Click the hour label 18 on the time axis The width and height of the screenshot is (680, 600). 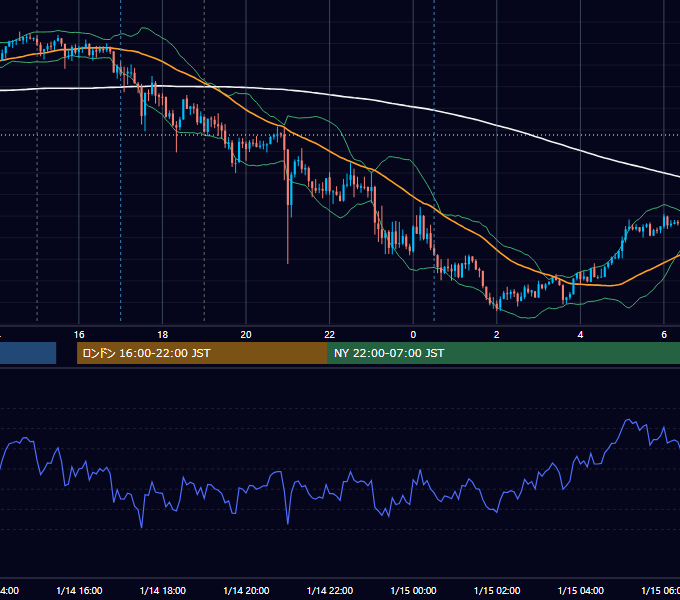coord(163,335)
